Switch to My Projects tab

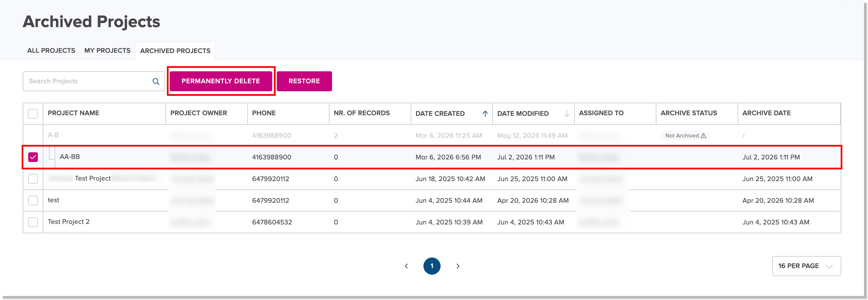point(107,51)
